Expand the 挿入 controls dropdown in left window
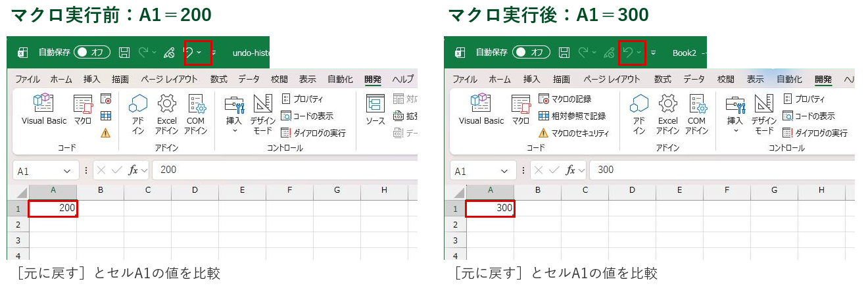Image resolution: width=868 pixels, height=296 pixels. pyautogui.click(x=234, y=131)
